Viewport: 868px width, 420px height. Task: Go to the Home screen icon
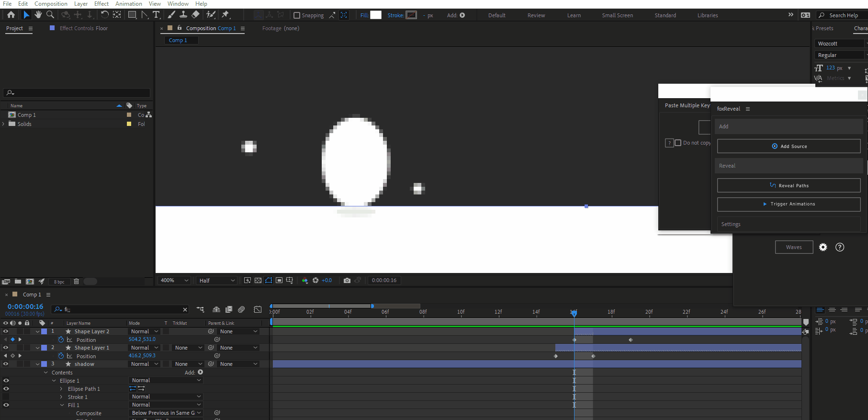(11, 15)
